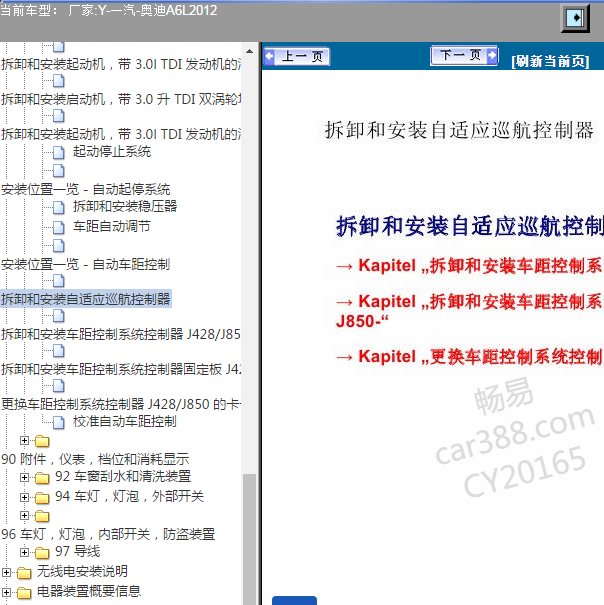Expand the 无线电安装说明 node
Screen dimensions: 604x605
tap(6, 572)
